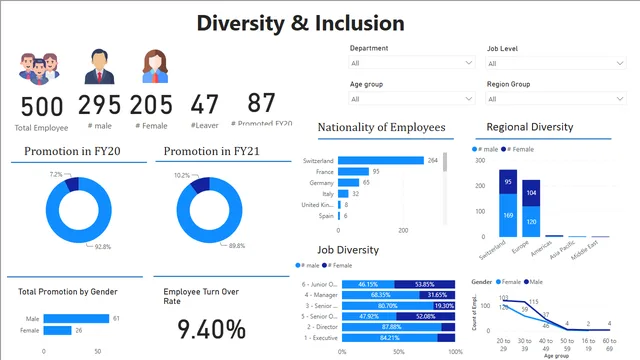Image resolution: width=640 pixels, height=360 pixels.
Task: Click the group of employees icon
Action: tap(39, 69)
